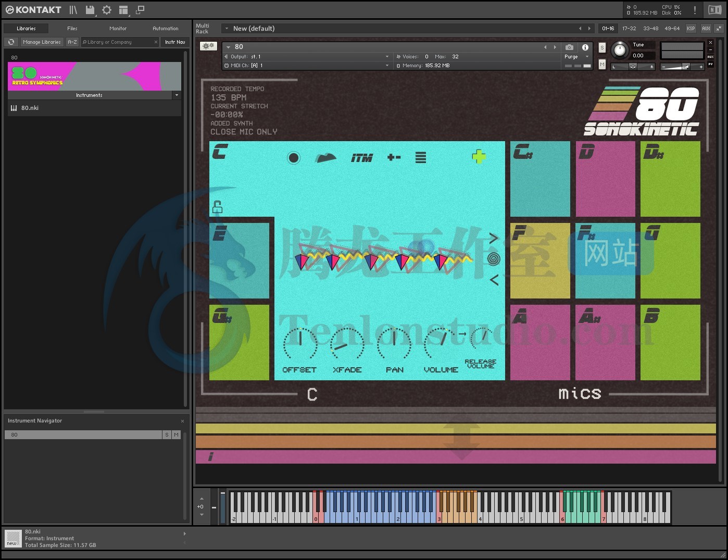Mute the 80 instrument with M button
Viewport: 728px width, 560px height.
(x=602, y=64)
